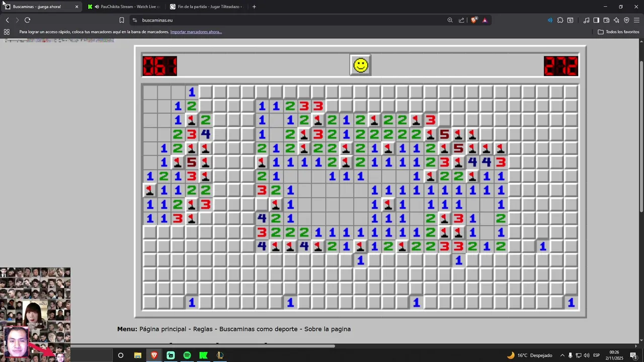Open Página principal menu link
The height and width of the screenshot is (362, 644).
tap(164, 329)
